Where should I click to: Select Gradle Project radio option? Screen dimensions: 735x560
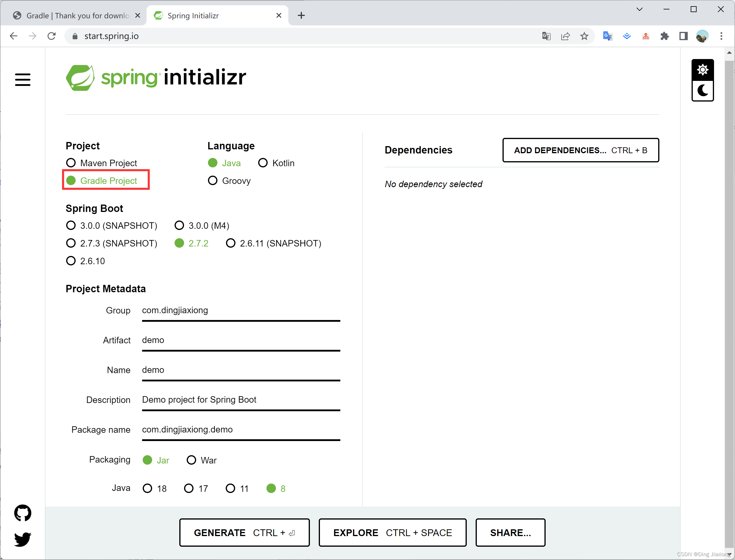[102, 181]
